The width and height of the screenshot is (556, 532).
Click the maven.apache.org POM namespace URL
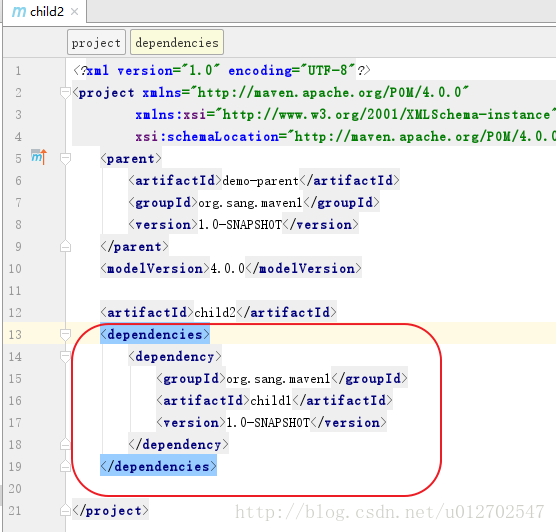333,93
